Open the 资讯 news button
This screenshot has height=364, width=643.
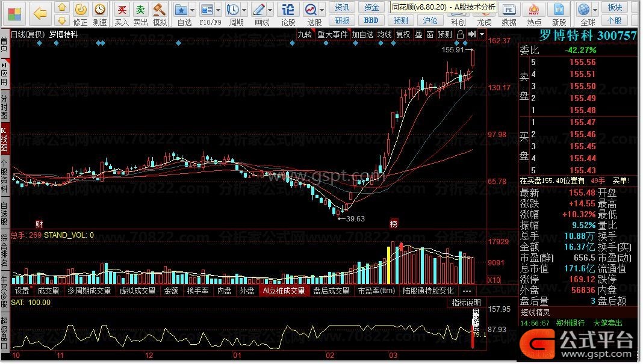point(342,7)
